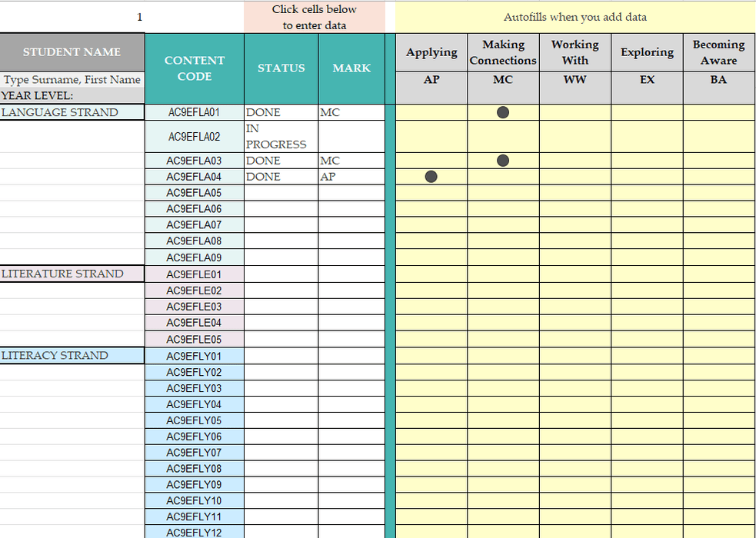Click the STATUS column header

281,68
